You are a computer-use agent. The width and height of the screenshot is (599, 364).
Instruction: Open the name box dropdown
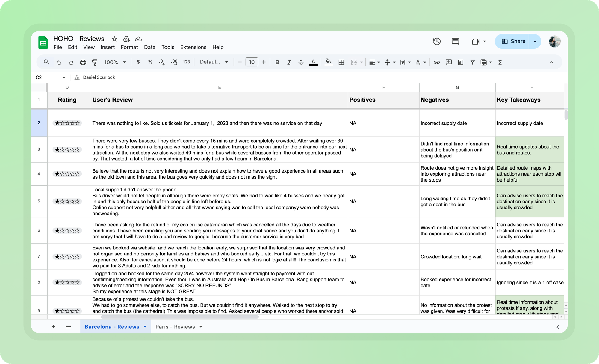pos(64,77)
